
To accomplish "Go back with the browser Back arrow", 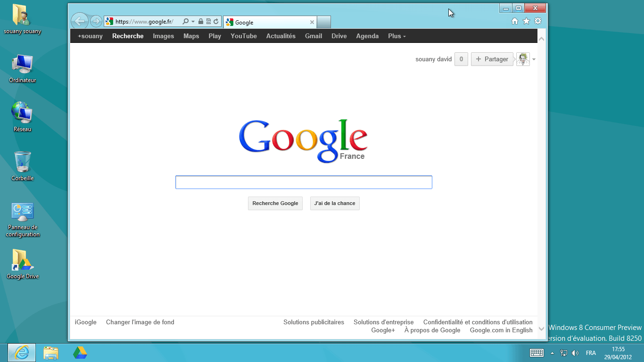I will click(80, 21).
